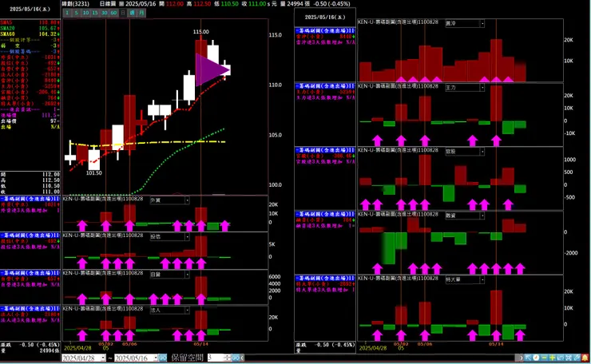Open the 投信 indicator dropdown
Screen dimensions: 591x364
coord(187,236)
